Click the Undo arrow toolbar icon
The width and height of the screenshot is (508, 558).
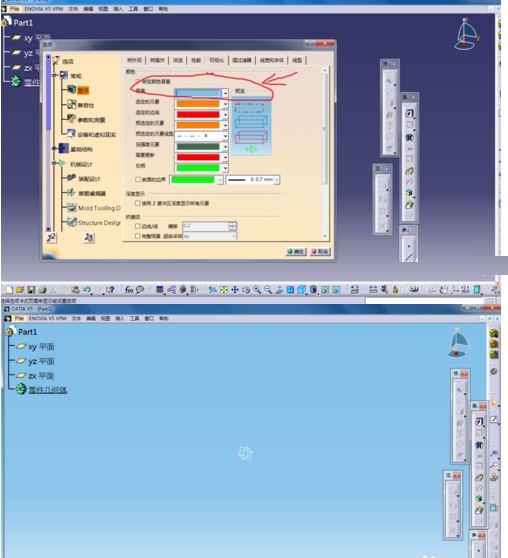(x=87, y=290)
